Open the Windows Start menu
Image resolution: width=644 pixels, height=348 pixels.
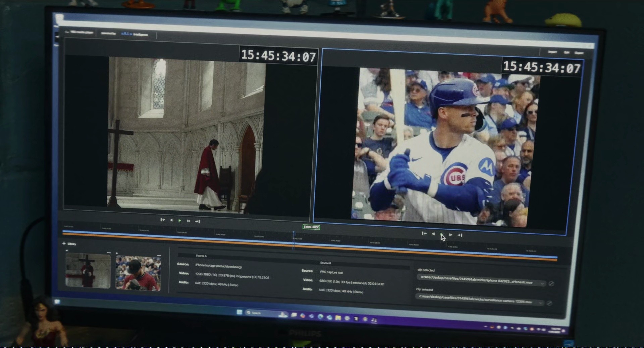[x=239, y=312]
